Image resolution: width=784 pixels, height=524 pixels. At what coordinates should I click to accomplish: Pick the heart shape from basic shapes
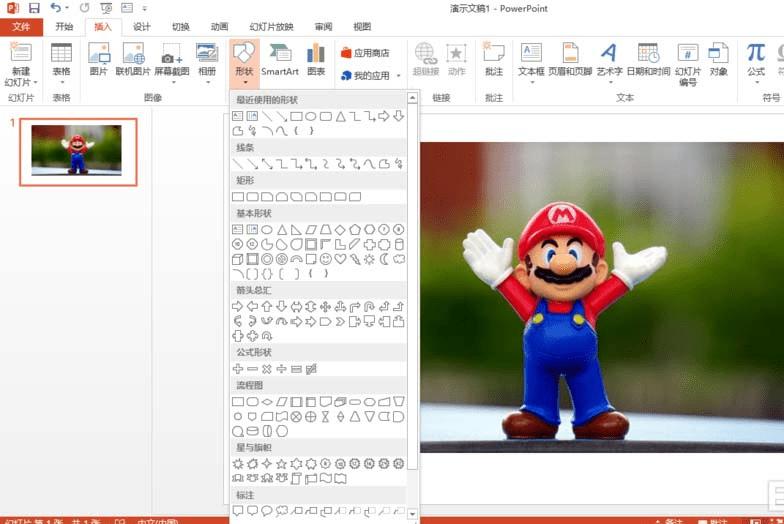pyautogui.click(x=341, y=259)
